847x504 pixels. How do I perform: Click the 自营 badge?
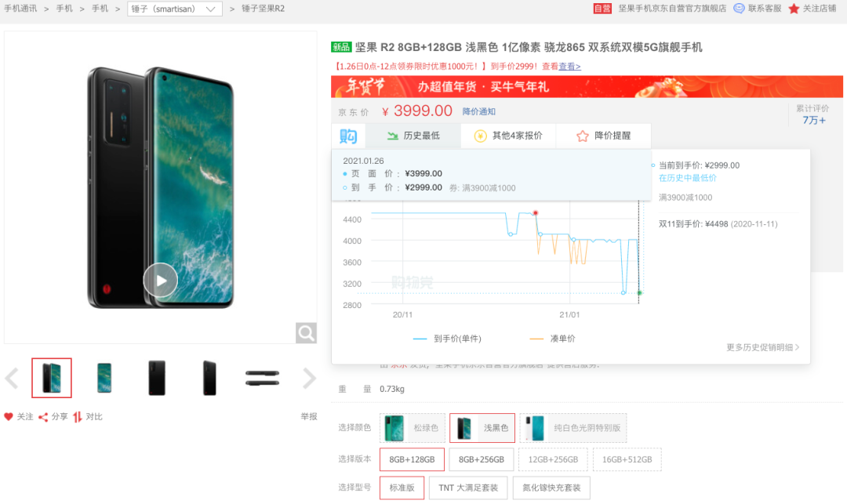602,9
